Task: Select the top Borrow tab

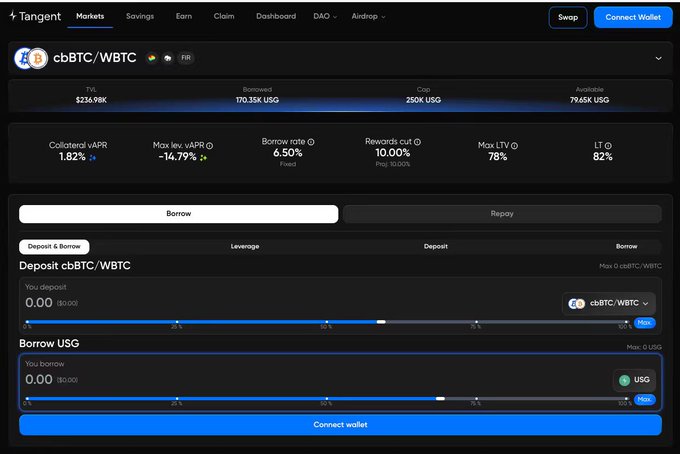Action: click(x=179, y=214)
